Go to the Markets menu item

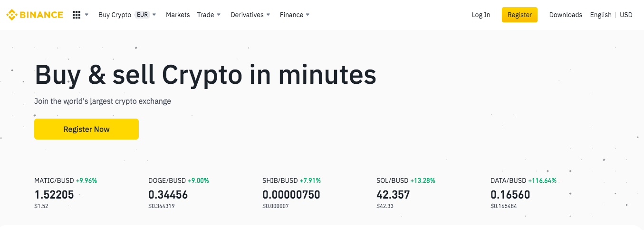pos(178,15)
